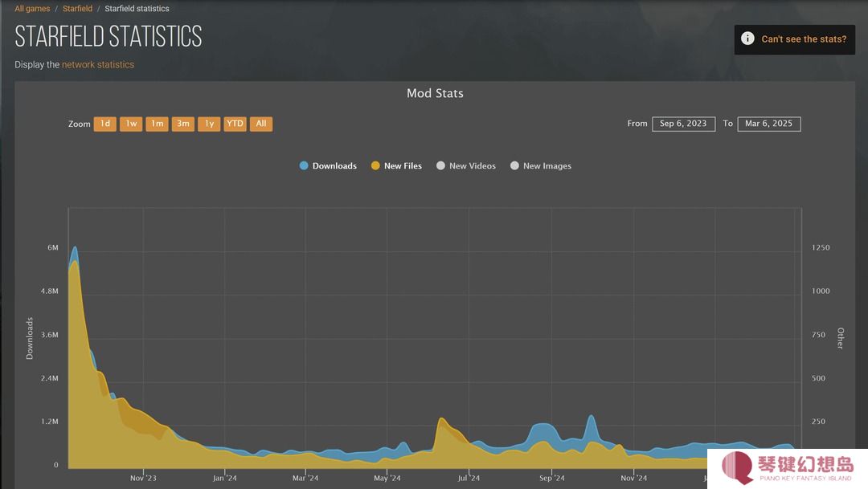Click the info icon beside Can't see the stats
868x489 pixels.
pos(747,39)
